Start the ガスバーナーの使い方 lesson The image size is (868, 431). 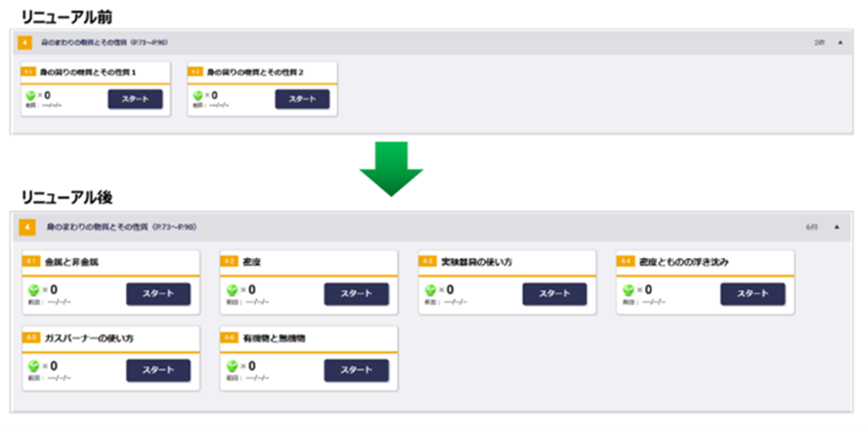158,369
